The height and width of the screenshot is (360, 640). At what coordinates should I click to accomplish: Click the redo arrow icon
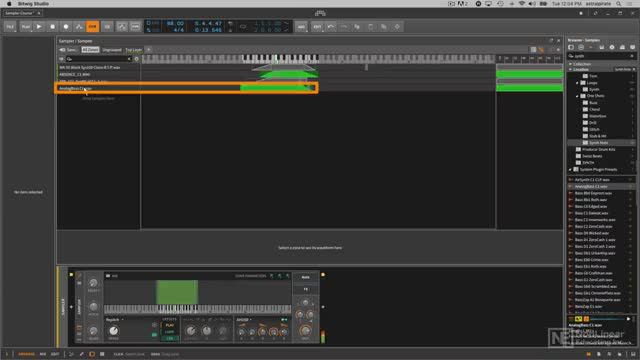(x=344, y=27)
